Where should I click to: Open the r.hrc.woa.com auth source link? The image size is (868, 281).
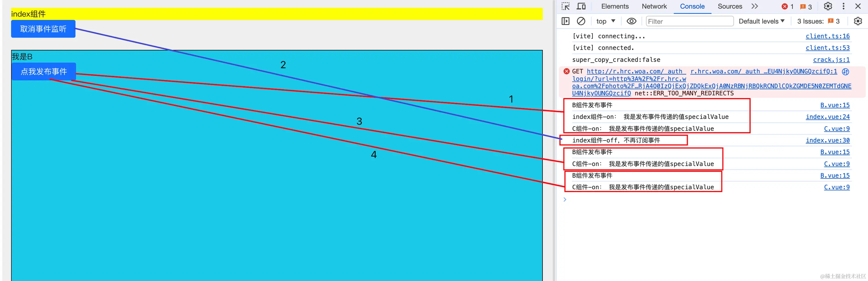point(764,71)
